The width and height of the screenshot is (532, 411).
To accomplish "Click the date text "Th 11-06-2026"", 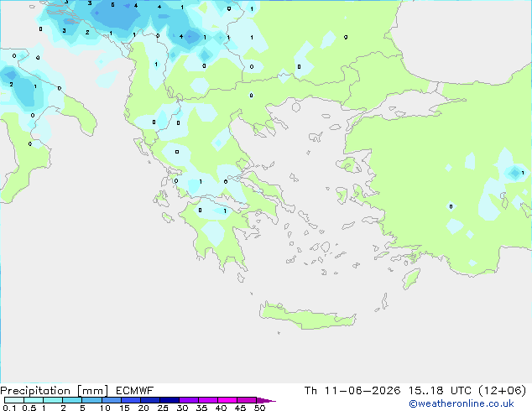I will [352, 391].
